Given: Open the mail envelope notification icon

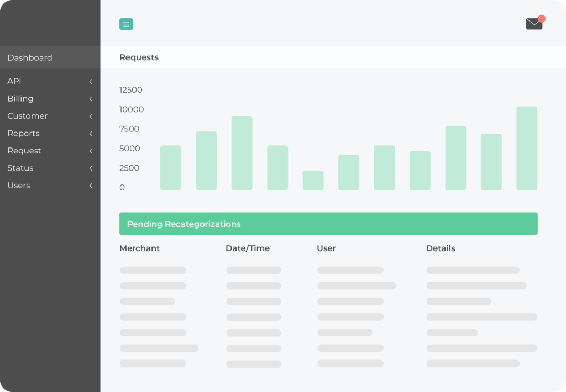Looking at the screenshot, I should 535,22.
